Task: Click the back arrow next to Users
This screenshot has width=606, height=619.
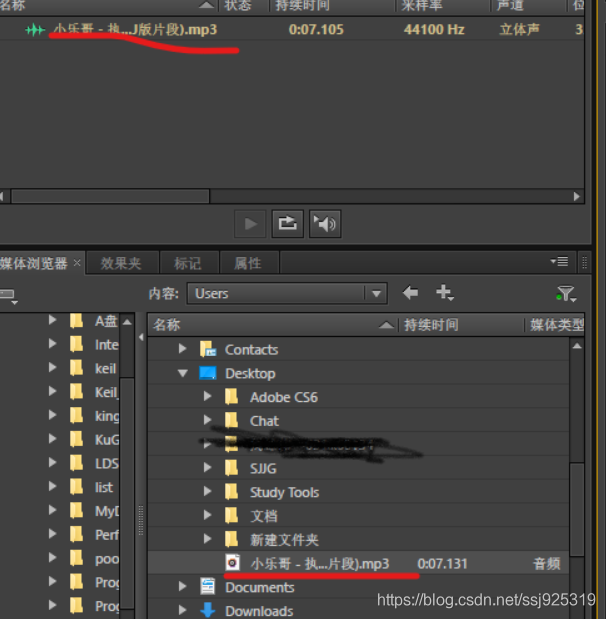Action: (410, 293)
